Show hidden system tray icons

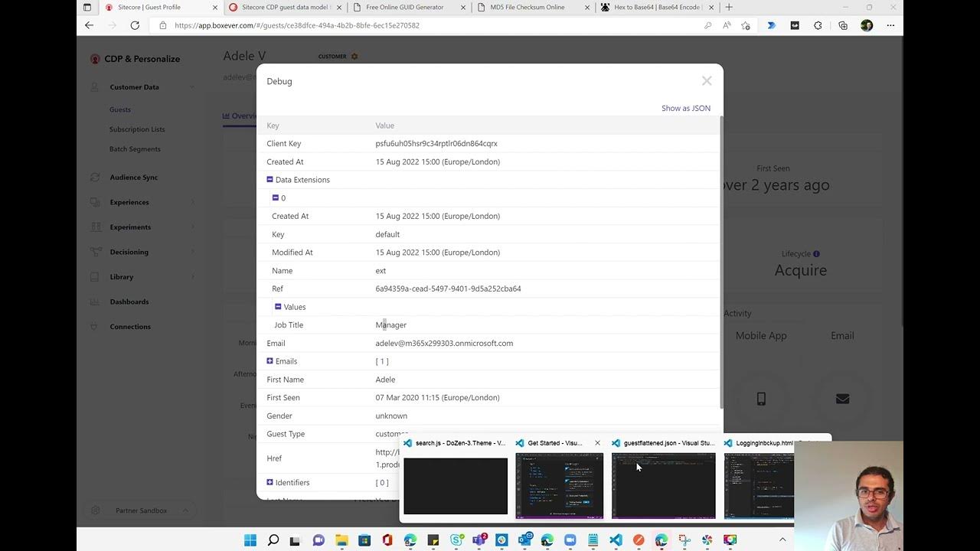pos(782,540)
